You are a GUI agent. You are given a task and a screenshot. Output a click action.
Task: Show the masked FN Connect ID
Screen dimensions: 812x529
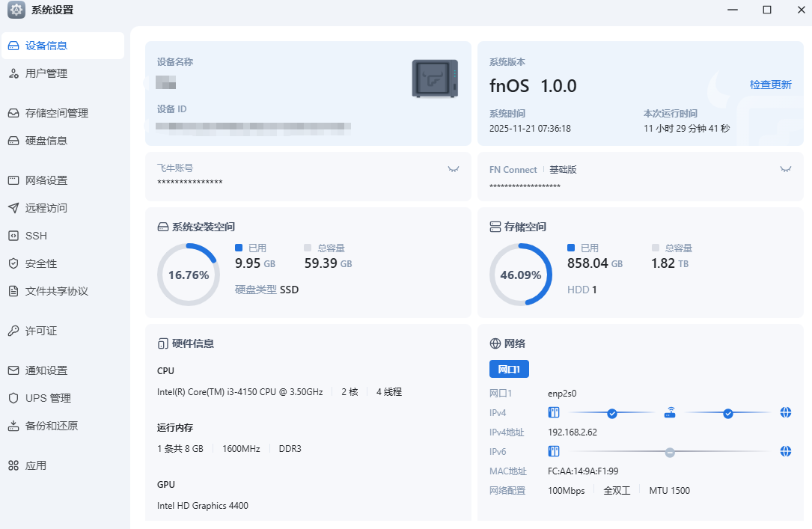[x=785, y=169]
